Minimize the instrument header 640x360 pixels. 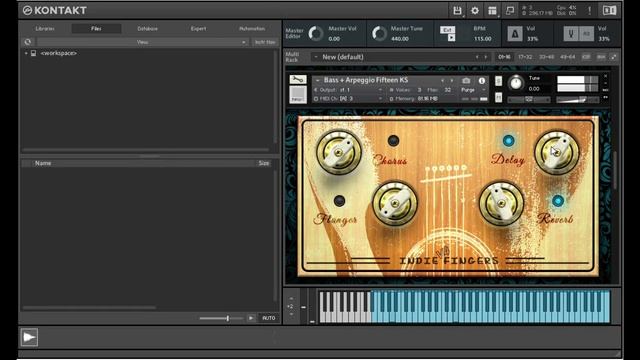[x=605, y=84]
